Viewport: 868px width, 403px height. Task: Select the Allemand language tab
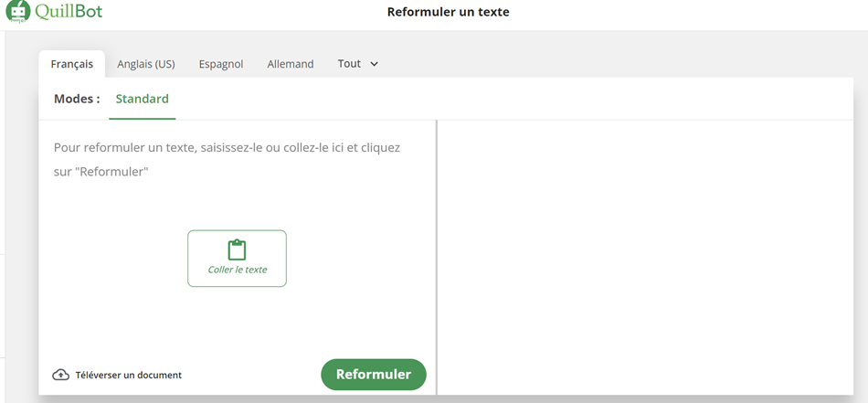tap(291, 64)
